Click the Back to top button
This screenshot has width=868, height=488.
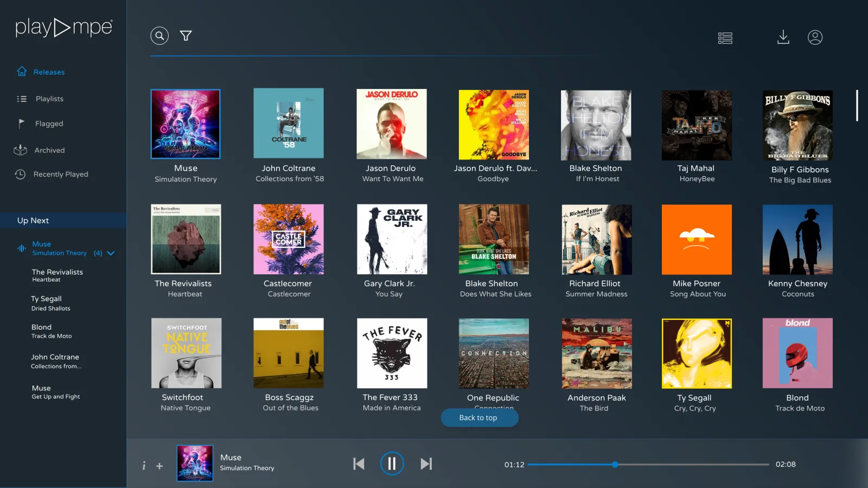(x=480, y=418)
